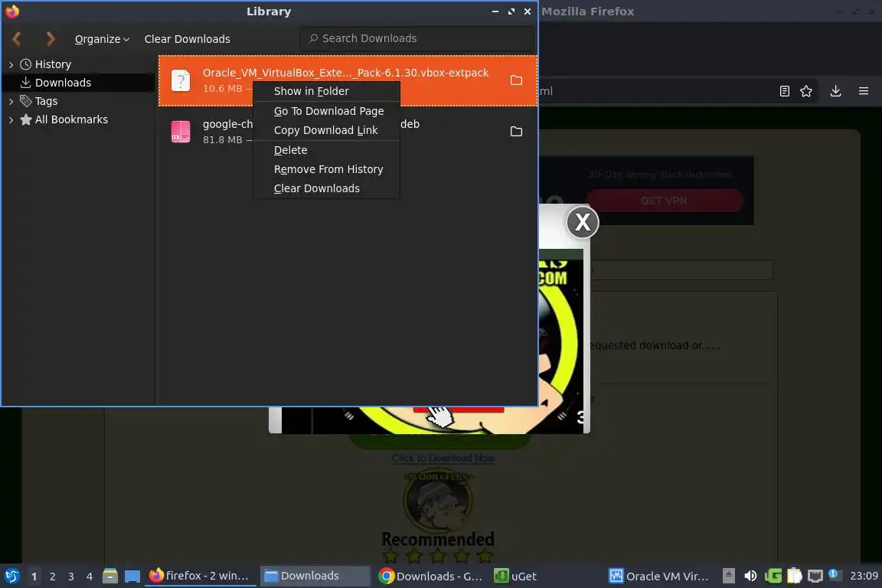The width and height of the screenshot is (882, 588).
Task: Switch to workspace 1
Action: coord(34,577)
